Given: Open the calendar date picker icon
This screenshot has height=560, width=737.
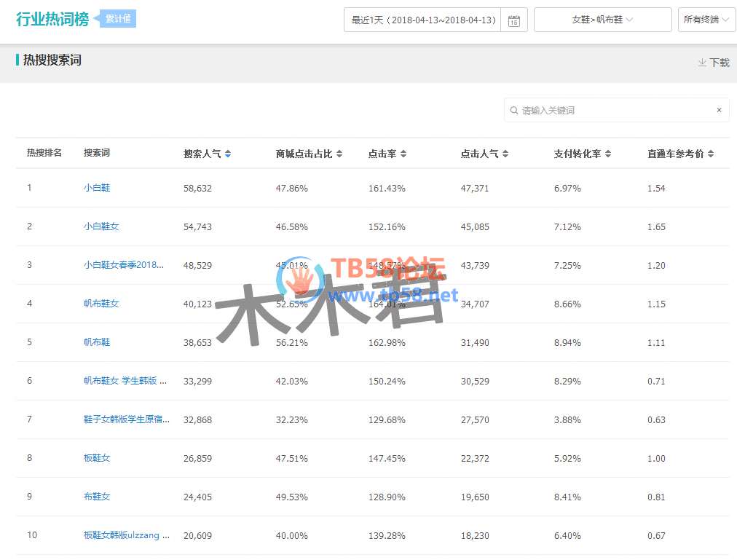Looking at the screenshot, I should 514,20.
